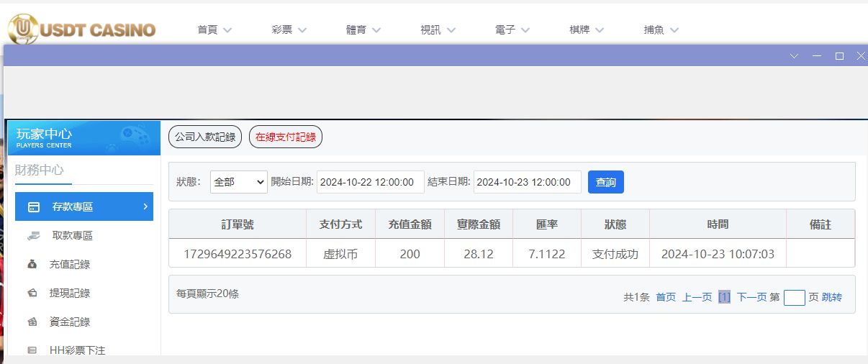Image resolution: width=868 pixels, height=364 pixels.
Task: Open the 狀態 status dropdown
Action: pos(238,183)
